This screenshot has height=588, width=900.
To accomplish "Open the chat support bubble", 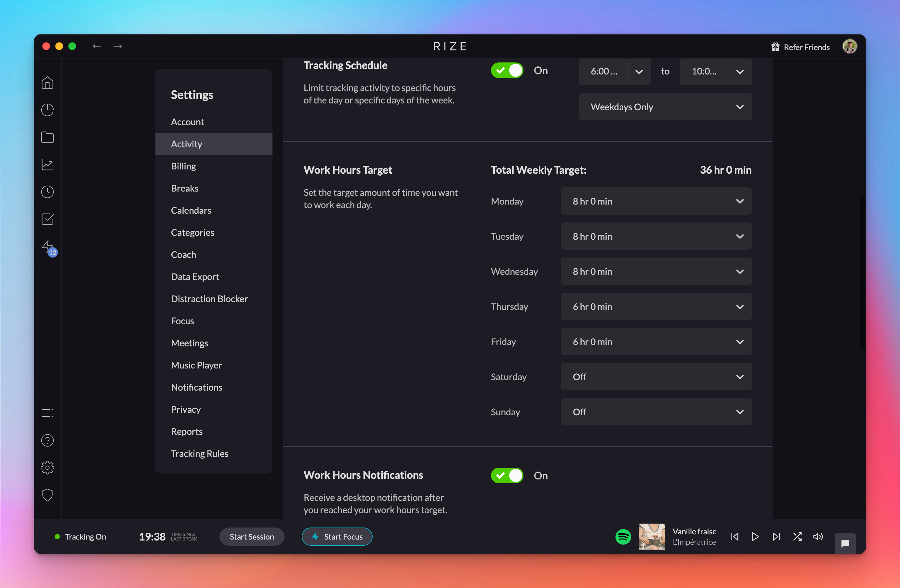I will tap(845, 543).
